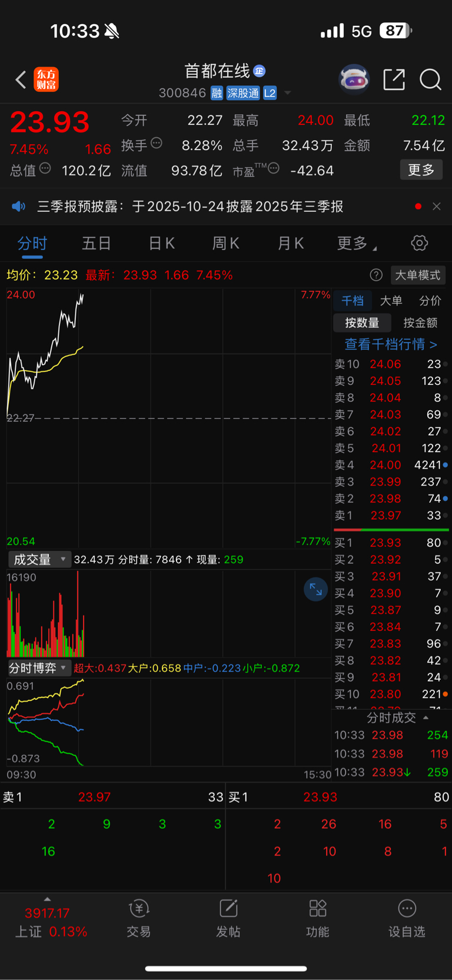Tap the info icon next to 换手
Image resolution: width=452 pixels, height=980 pixels.
(157, 142)
